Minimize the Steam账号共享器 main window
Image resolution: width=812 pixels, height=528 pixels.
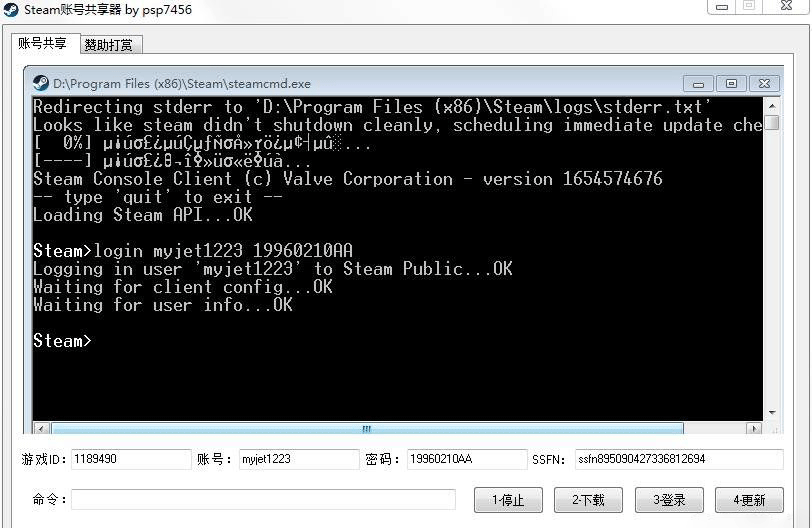(x=724, y=6)
